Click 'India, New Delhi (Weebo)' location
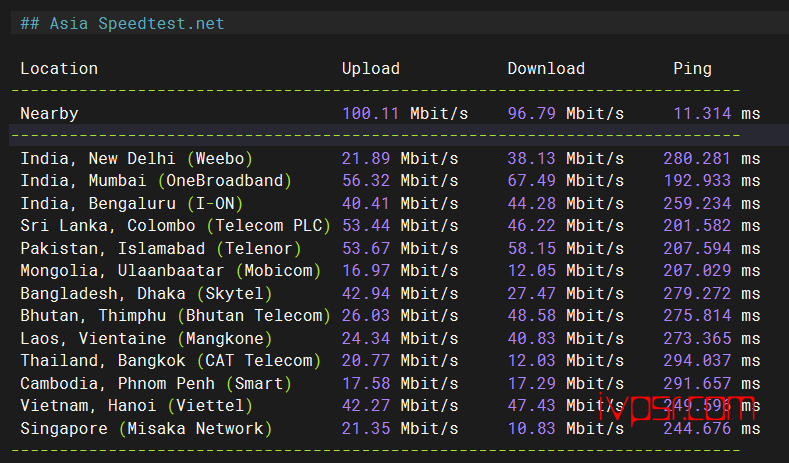The image size is (789, 463). tap(136, 159)
